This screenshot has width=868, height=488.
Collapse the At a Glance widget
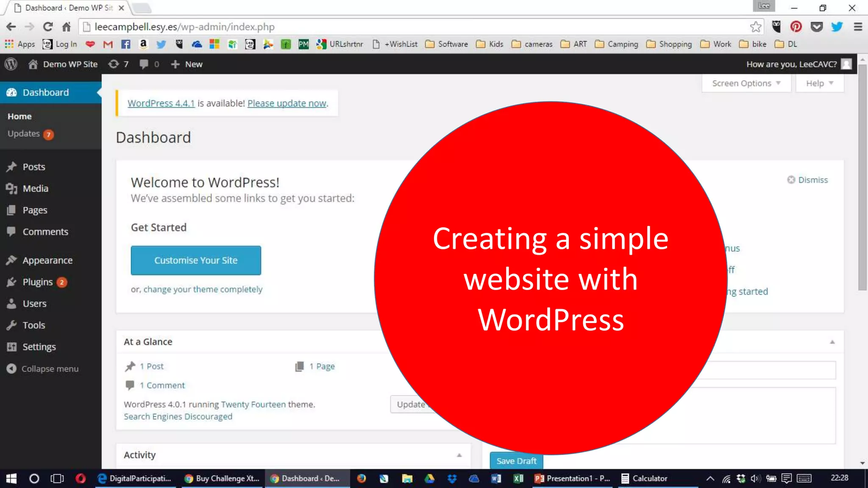[x=832, y=342]
